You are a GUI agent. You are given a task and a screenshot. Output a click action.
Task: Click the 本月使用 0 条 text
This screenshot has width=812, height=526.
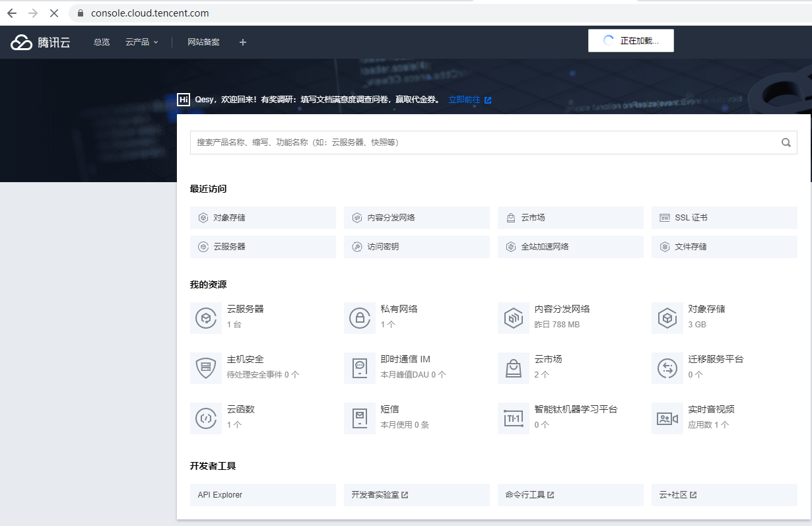click(x=405, y=425)
